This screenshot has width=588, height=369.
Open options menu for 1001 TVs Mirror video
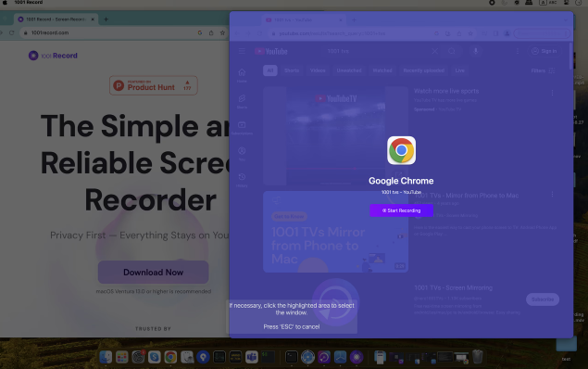(x=552, y=195)
